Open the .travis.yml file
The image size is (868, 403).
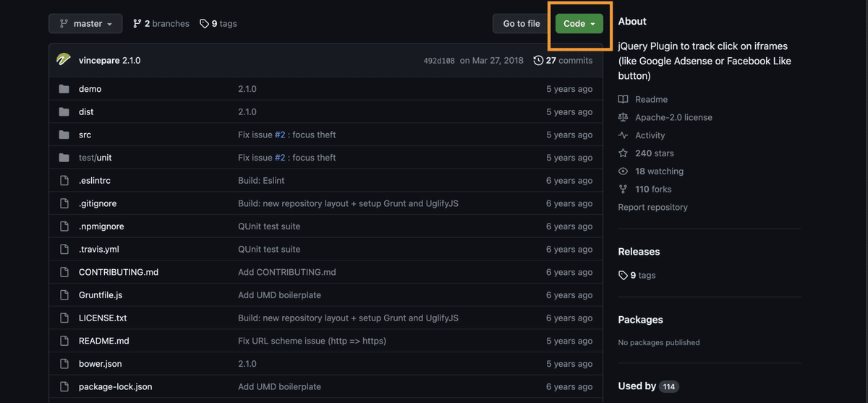[x=99, y=250]
